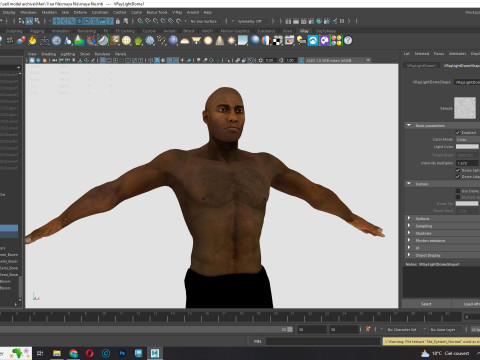Click the lock icon in status line

pyautogui.click(x=118, y=21)
